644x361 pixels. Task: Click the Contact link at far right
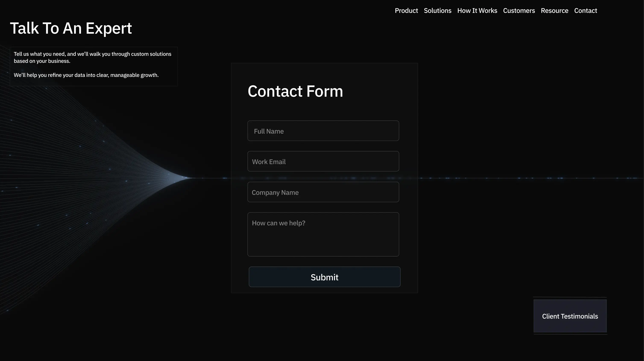pos(585,10)
